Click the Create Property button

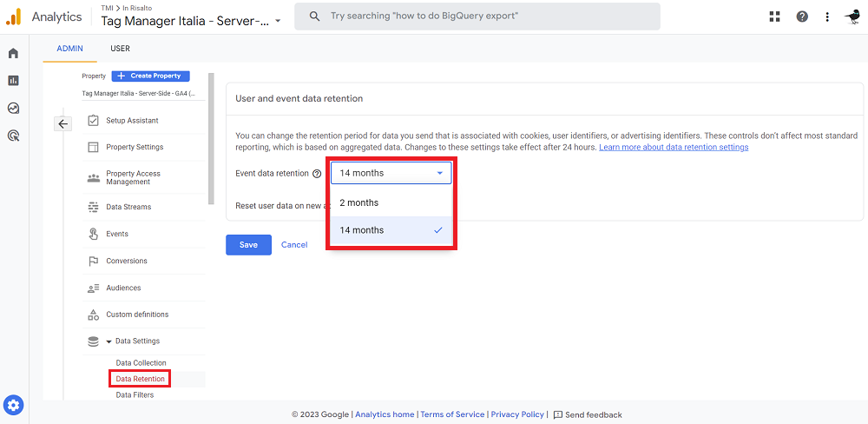(x=150, y=76)
